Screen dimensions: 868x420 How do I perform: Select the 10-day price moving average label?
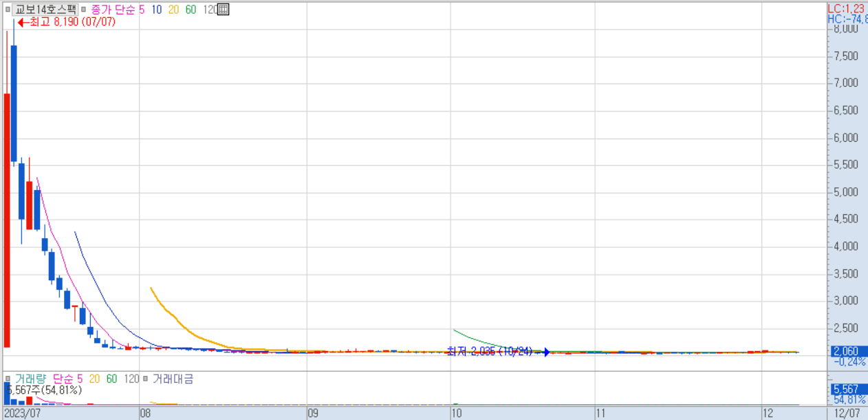click(157, 10)
